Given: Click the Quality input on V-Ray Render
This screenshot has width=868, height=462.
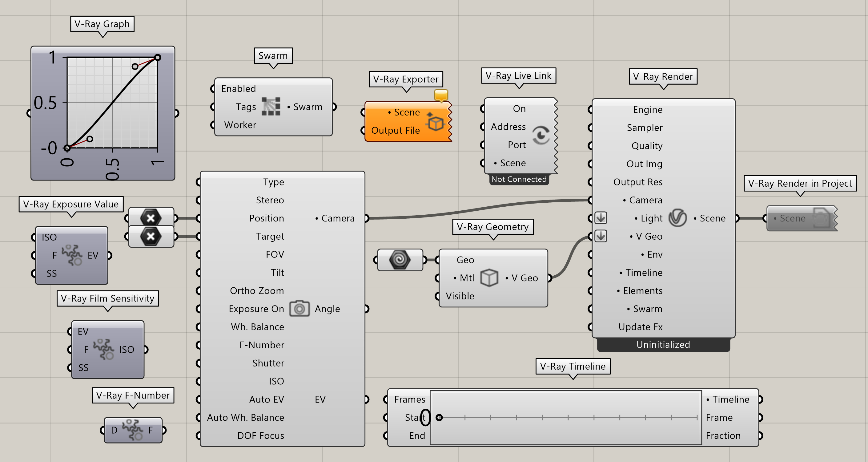Looking at the screenshot, I should click(647, 146).
